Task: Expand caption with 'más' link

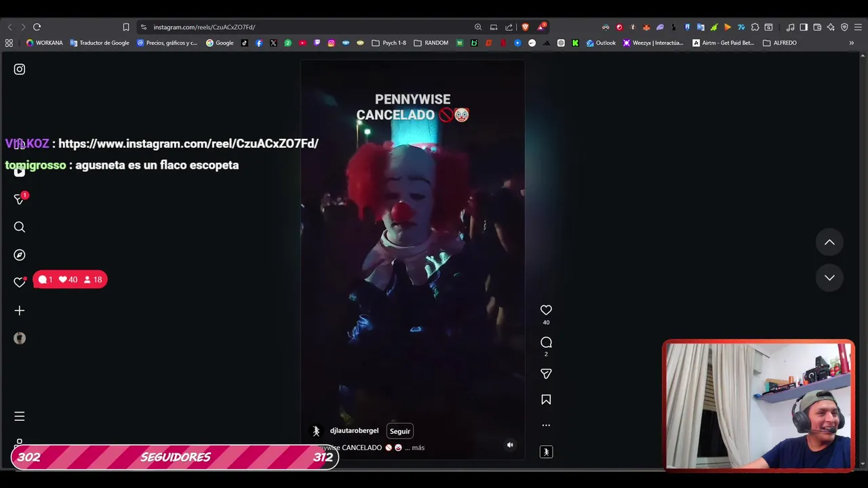Action: 418,448
